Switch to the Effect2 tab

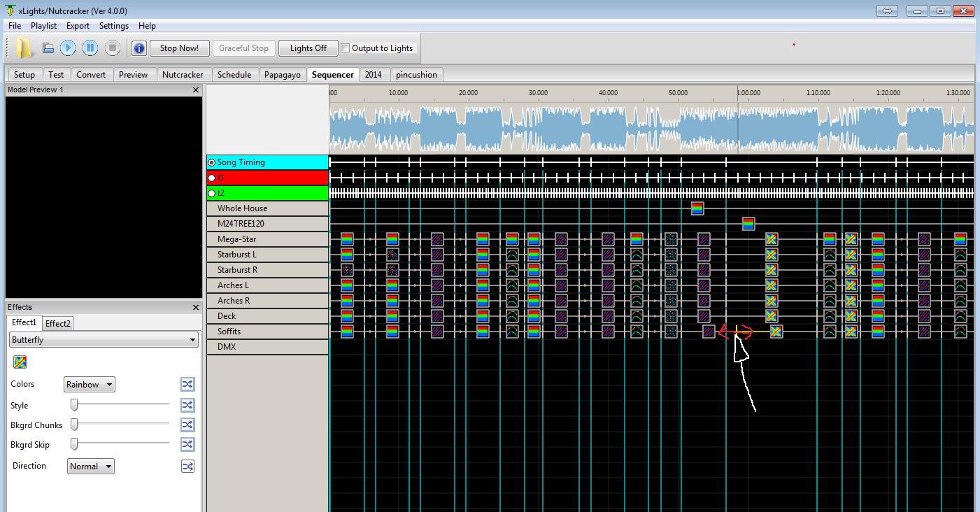(x=58, y=323)
